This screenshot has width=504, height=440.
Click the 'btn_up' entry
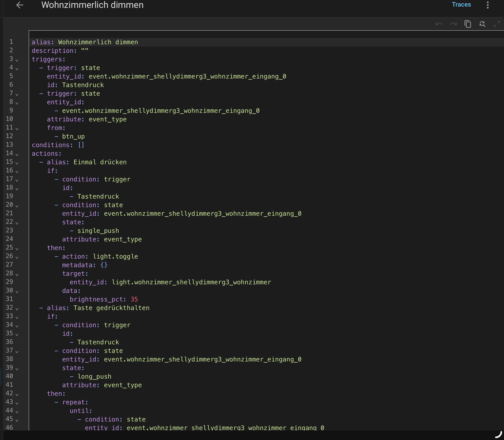tap(73, 137)
